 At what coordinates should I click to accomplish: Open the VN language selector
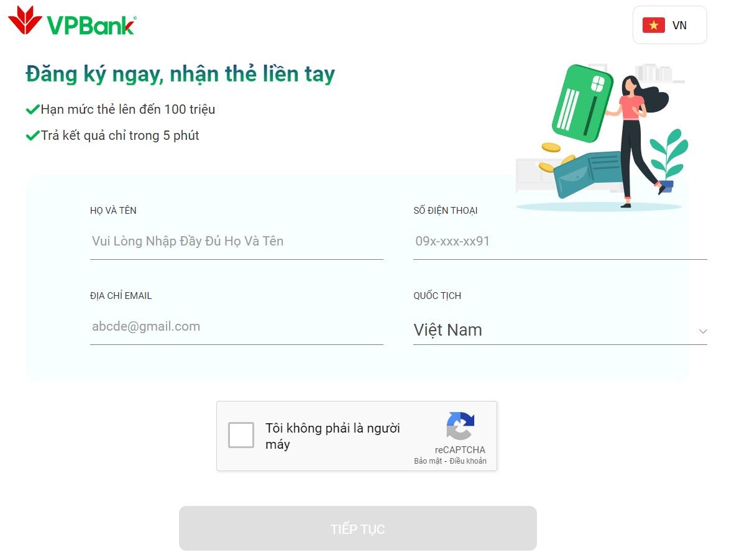pyautogui.click(x=669, y=25)
